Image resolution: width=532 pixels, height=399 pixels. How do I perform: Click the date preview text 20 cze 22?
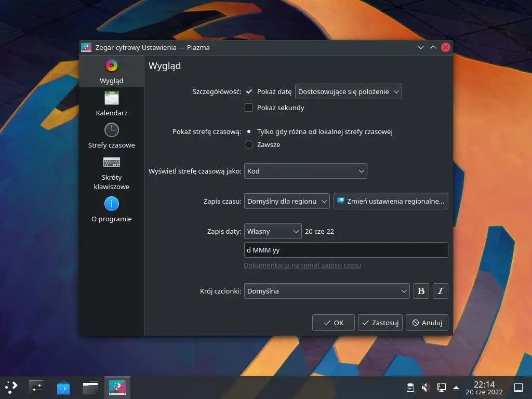tap(320, 231)
